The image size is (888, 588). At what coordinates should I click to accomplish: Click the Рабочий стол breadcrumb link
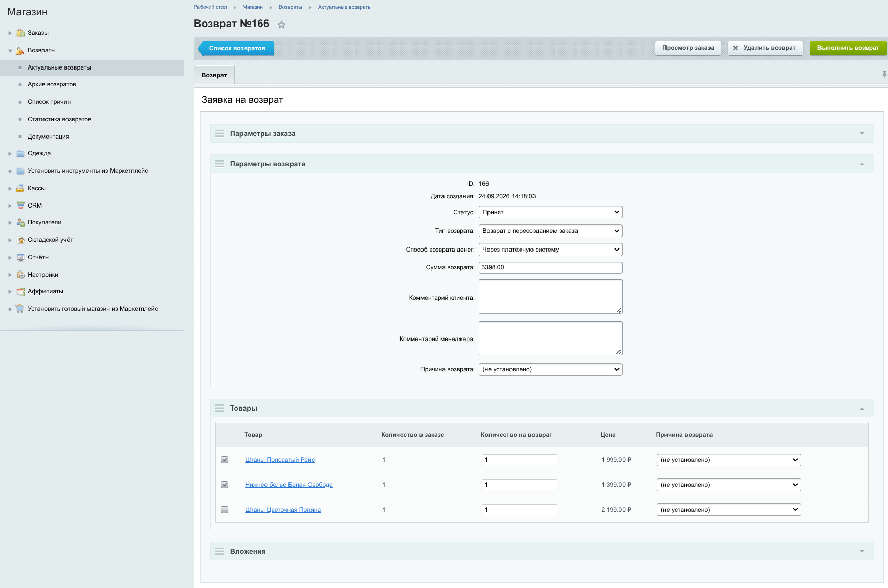coord(210,7)
